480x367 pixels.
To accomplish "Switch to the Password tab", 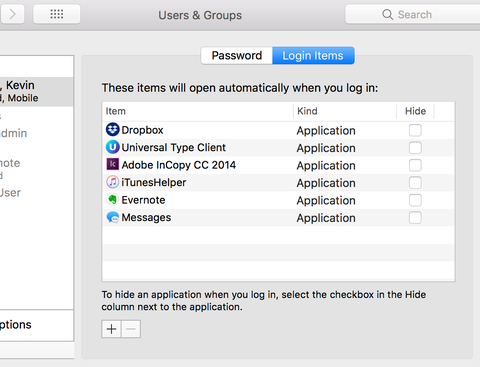I will click(237, 55).
